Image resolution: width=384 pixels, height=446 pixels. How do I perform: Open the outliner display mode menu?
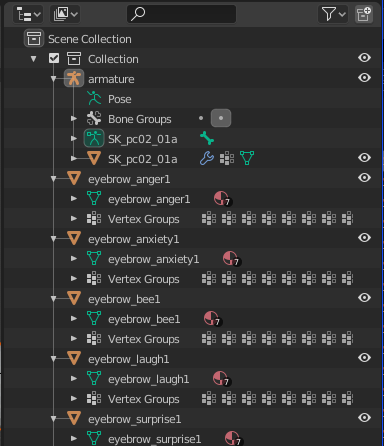pyautogui.click(x=28, y=14)
